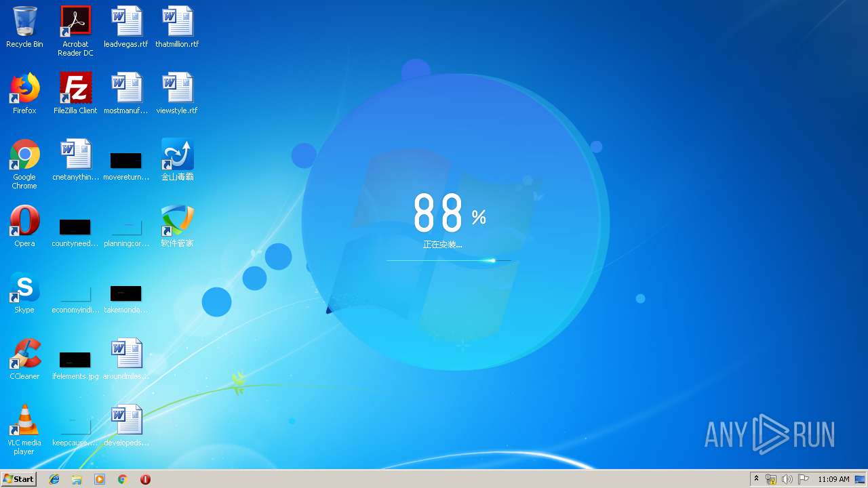Image resolution: width=868 pixels, height=488 pixels.
Task: Select the aroundmiles... document
Action: pyautogui.click(x=126, y=359)
